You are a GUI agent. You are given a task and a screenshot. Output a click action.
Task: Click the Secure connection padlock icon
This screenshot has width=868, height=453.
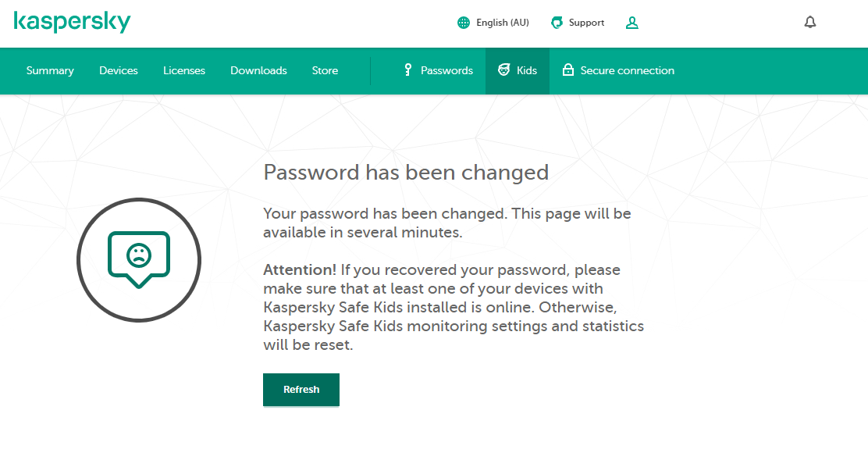click(568, 70)
